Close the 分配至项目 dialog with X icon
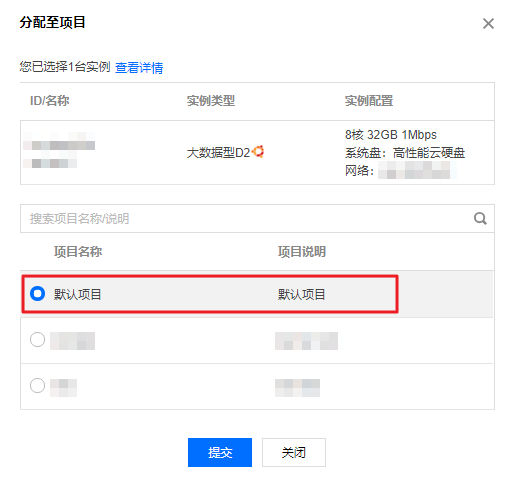Screen dimensions: 514x481 tap(488, 24)
